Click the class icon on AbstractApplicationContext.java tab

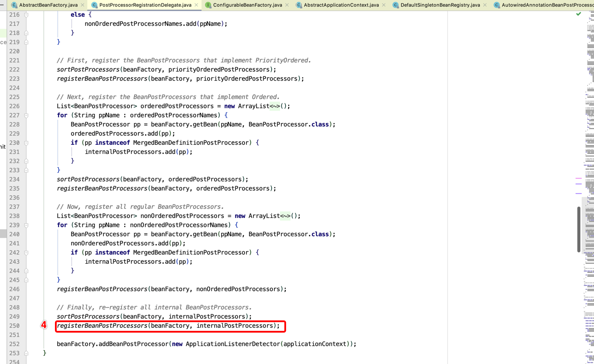[299, 5]
